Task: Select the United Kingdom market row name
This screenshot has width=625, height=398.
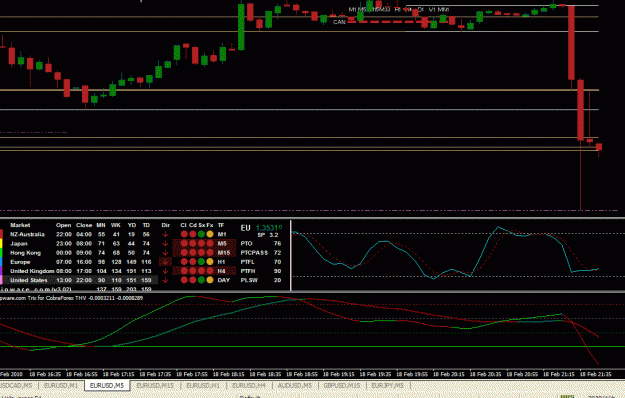Action: 32,271
